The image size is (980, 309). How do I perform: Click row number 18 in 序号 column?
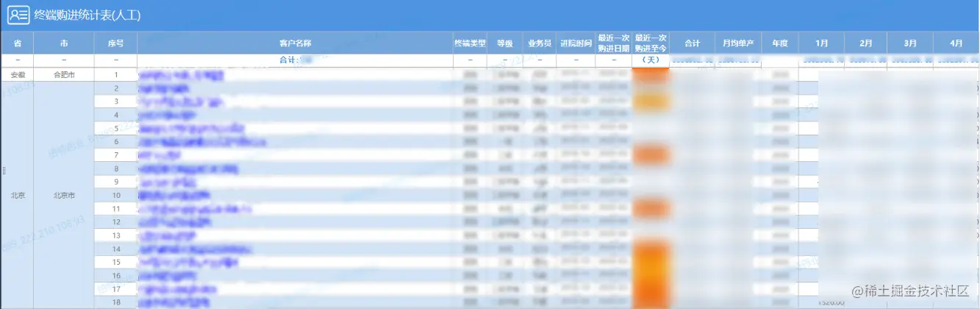click(x=116, y=302)
